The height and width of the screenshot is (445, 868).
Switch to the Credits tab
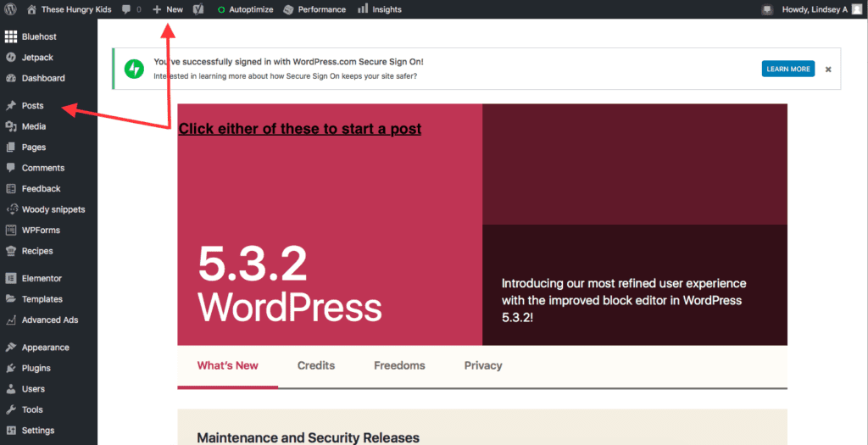(x=316, y=365)
